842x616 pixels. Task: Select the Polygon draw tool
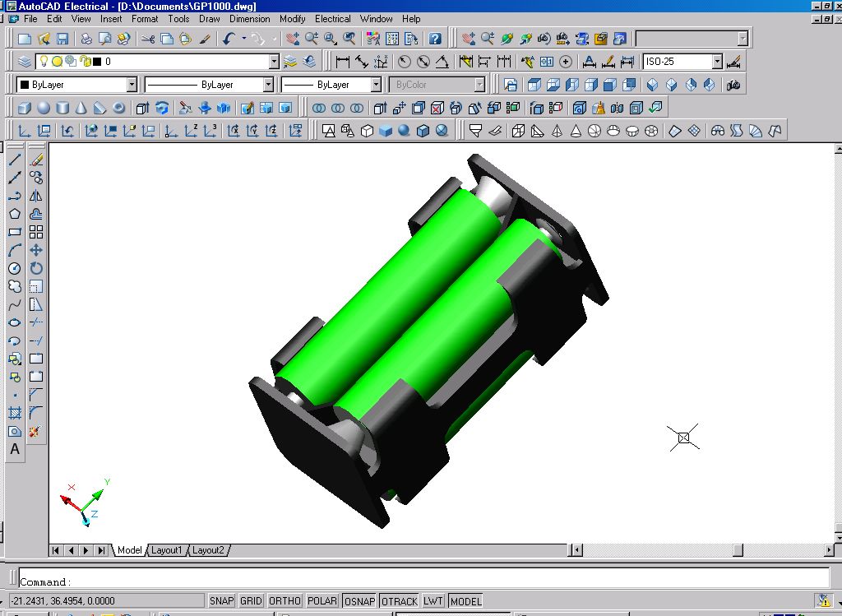pyautogui.click(x=15, y=214)
